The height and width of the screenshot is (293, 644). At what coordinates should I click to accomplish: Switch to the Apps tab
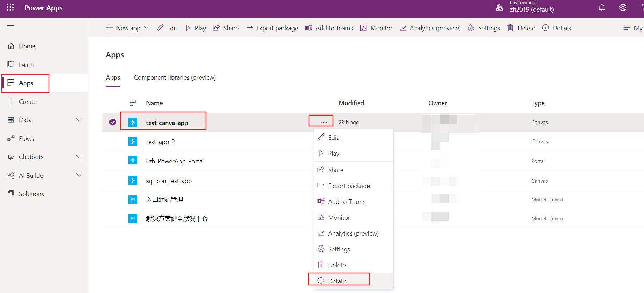(x=113, y=77)
